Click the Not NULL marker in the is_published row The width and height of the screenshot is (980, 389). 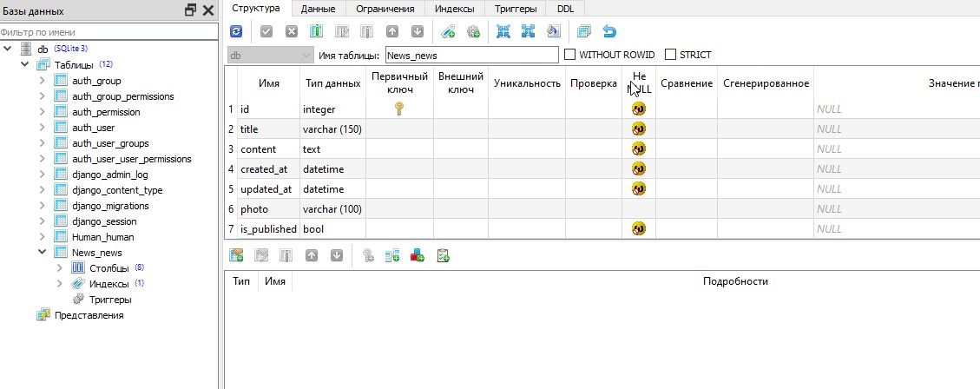(x=638, y=229)
